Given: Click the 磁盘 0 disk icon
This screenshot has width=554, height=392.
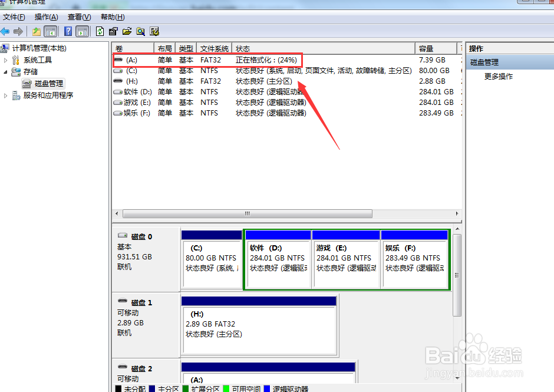Looking at the screenshot, I should click(x=123, y=235).
